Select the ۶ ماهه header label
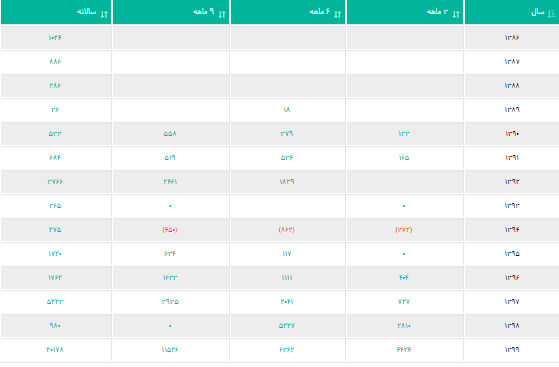The height and width of the screenshot is (367, 559). pyautogui.click(x=319, y=12)
